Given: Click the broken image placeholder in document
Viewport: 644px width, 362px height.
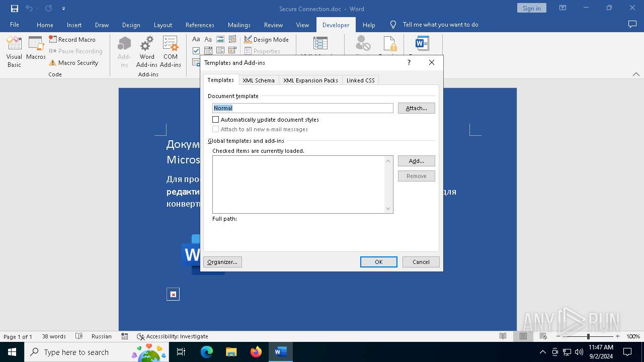Looking at the screenshot, I should tap(173, 294).
